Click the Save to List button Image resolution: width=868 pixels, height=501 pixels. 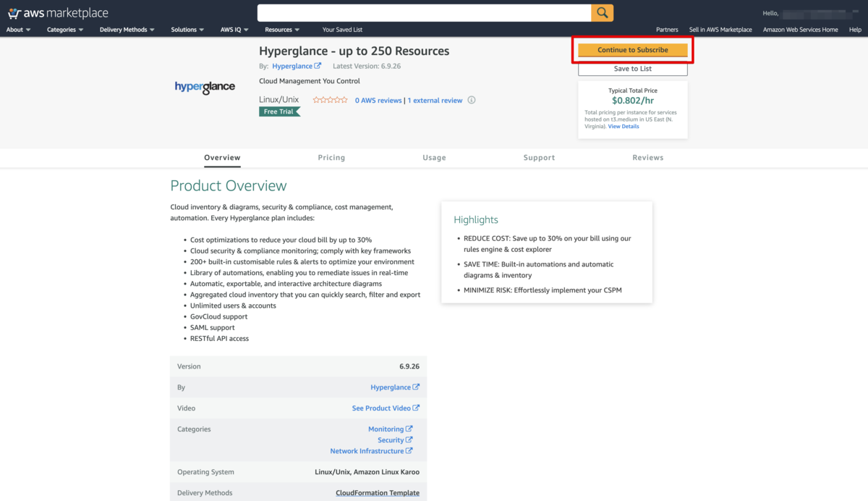coord(633,69)
